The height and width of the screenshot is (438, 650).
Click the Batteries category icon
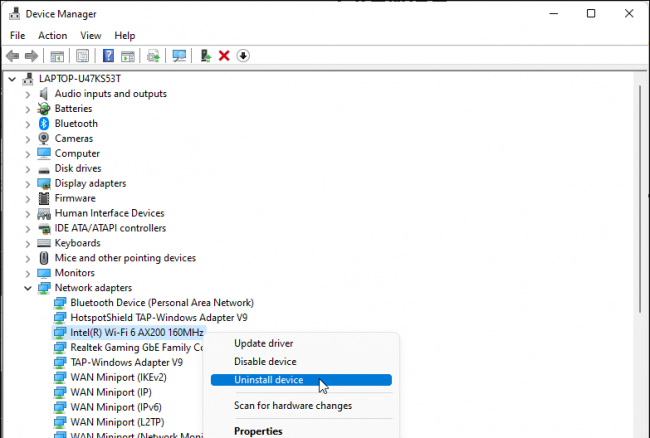44,109
